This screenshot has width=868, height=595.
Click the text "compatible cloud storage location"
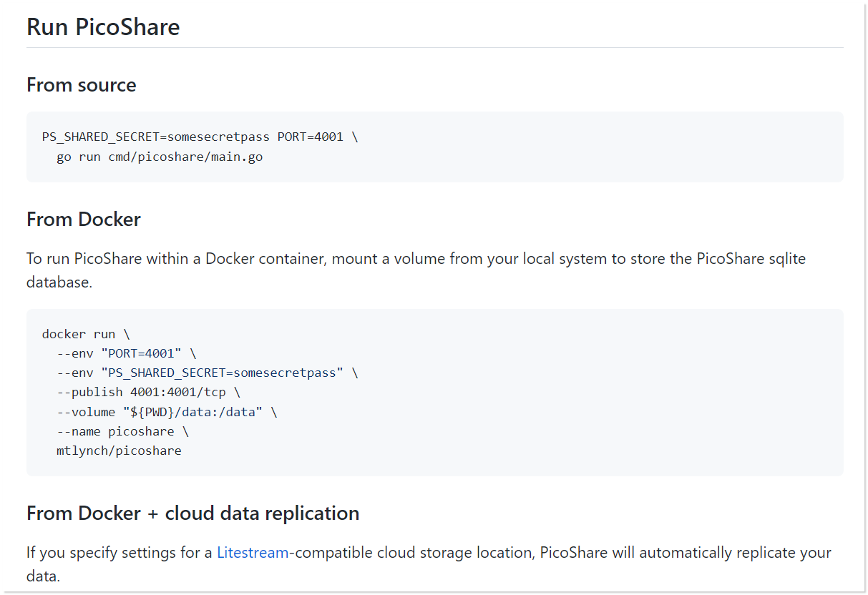[412, 553]
